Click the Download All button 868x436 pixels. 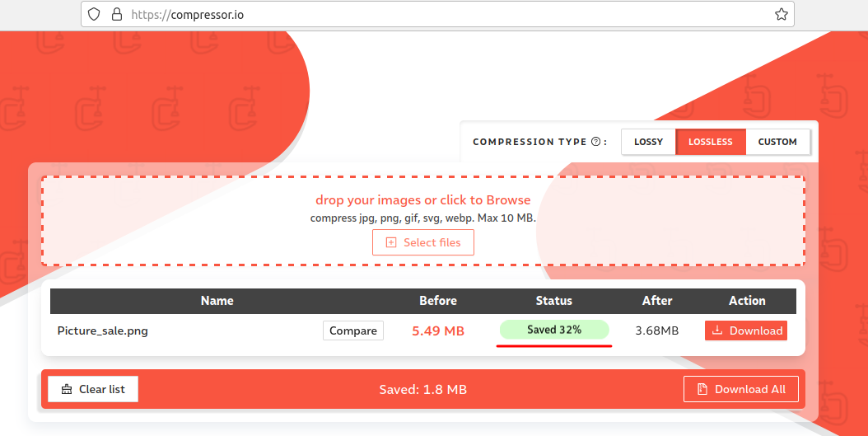741,389
